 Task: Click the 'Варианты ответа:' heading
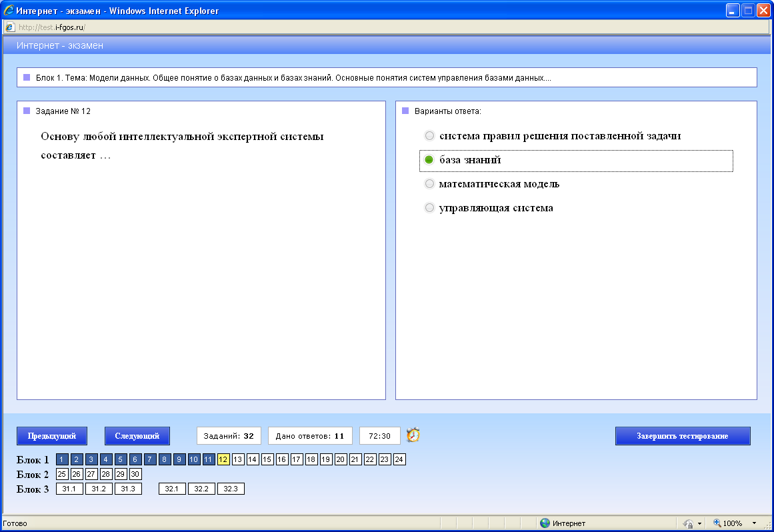click(x=448, y=111)
